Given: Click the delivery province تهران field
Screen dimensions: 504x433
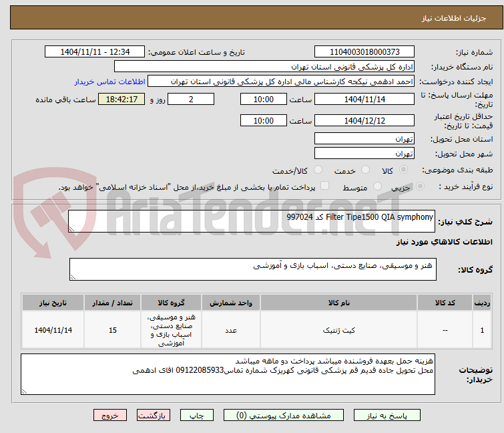Looking at the screenshot, I should (364, 138).
